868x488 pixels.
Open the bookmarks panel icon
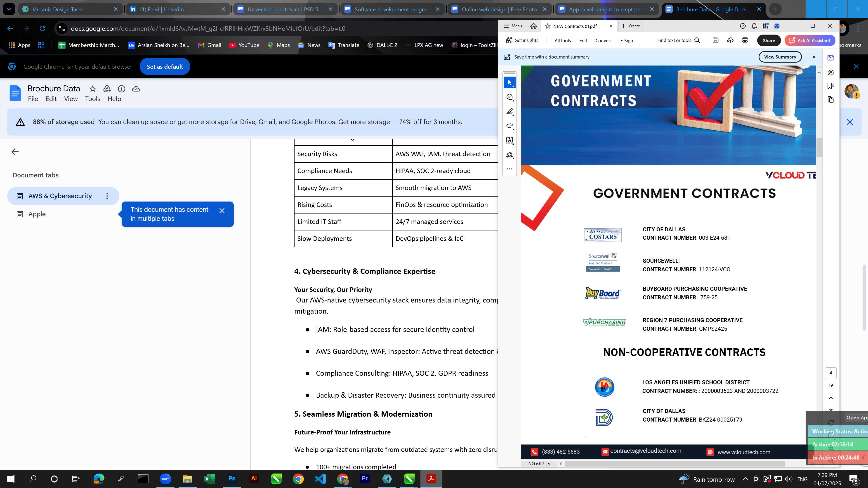pos(831,86)
